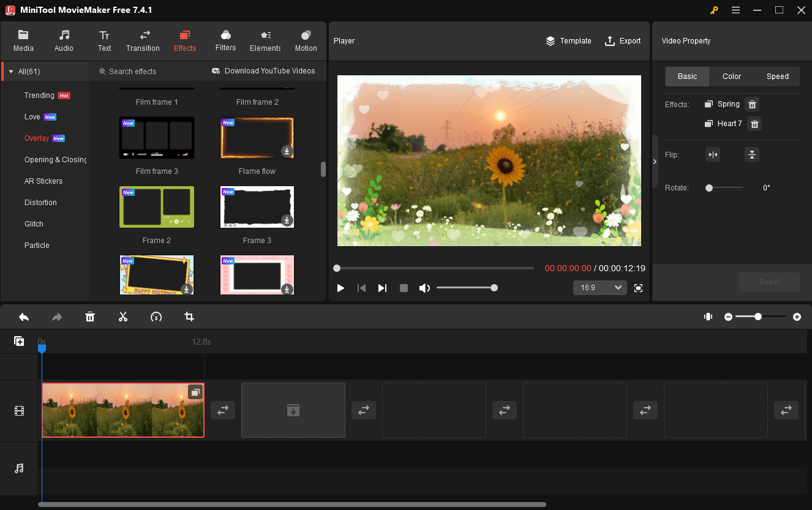812x510 pixels.
Task: Select the pink Weekend frame thumbnail
Action: [x=257, y=275]
